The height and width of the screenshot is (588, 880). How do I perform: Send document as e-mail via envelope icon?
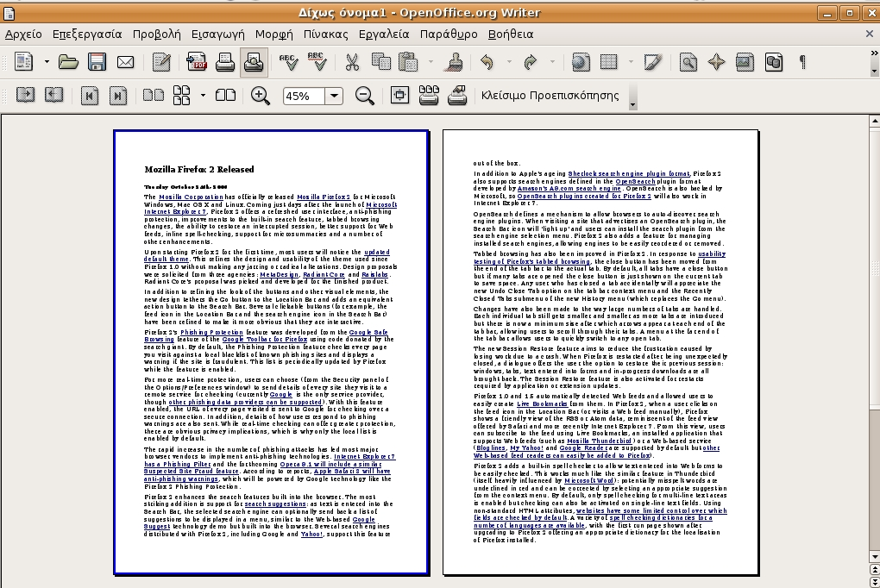click(125, 62)
